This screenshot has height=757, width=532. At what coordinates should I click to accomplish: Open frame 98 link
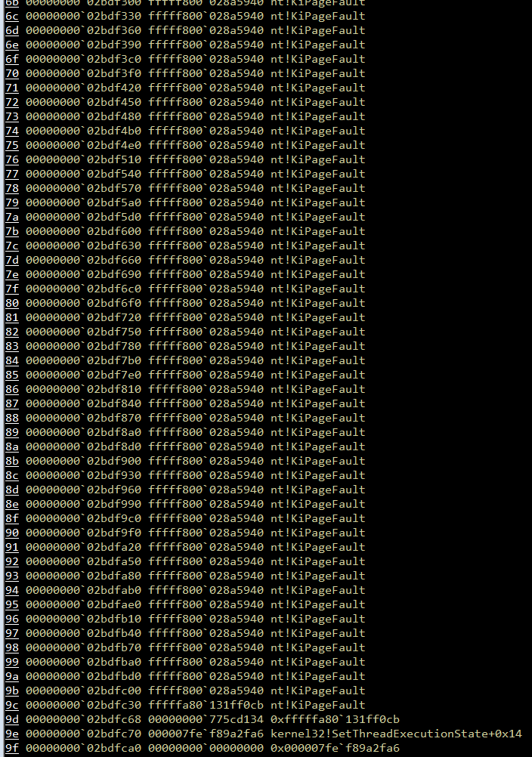coord(12,647)
